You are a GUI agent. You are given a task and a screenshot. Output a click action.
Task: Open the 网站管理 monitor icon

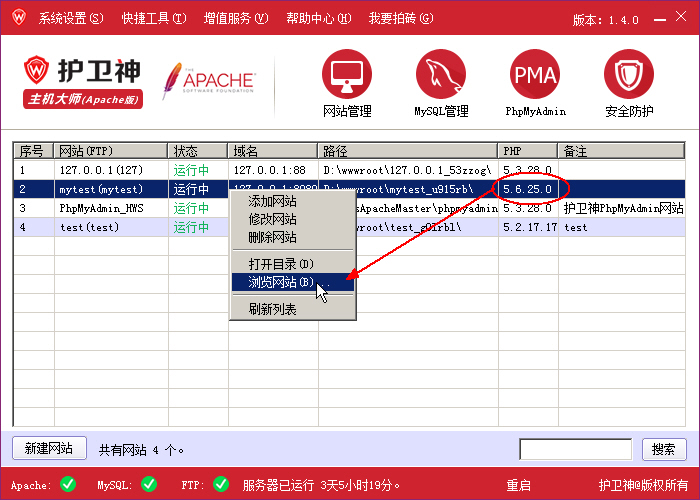point(347,74)
